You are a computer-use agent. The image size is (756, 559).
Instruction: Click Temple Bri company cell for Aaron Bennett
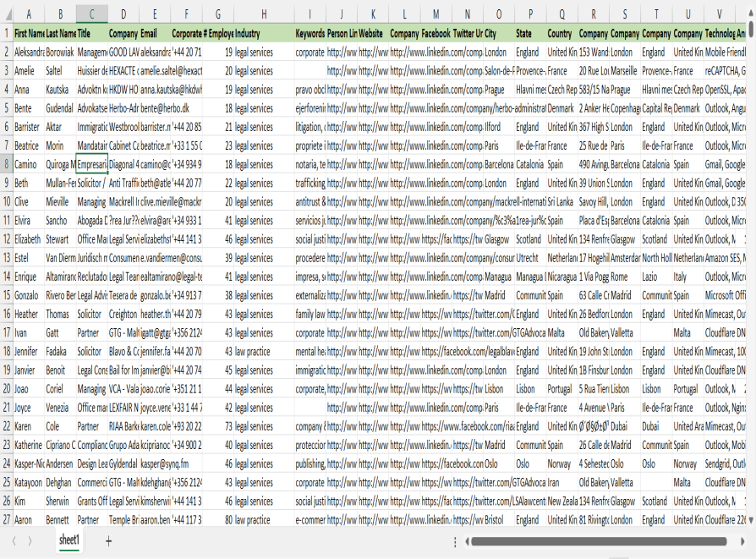[x=123, y=520]
